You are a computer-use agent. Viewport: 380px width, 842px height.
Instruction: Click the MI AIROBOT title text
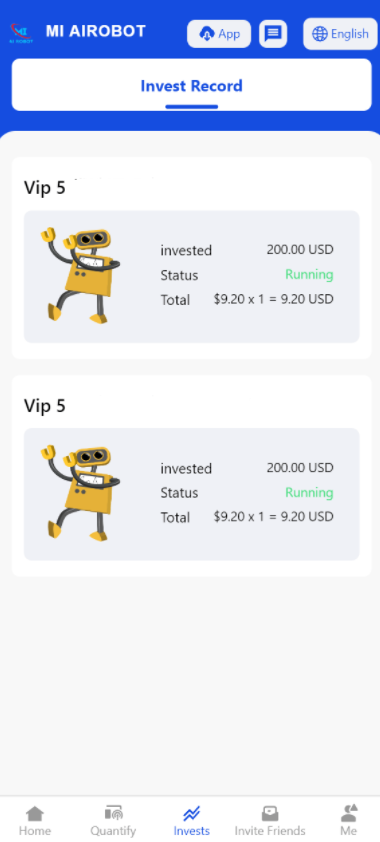click(96, 32)
